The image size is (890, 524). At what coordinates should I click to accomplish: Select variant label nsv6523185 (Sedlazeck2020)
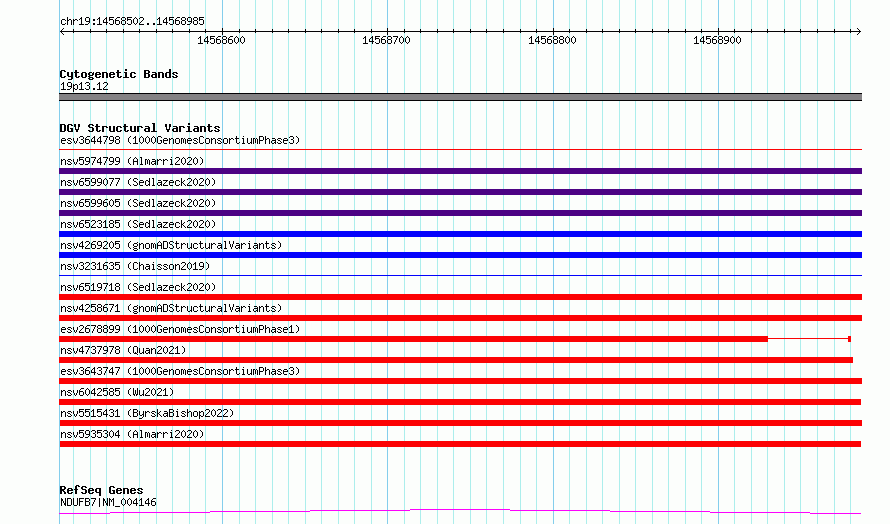pos(138,224)
